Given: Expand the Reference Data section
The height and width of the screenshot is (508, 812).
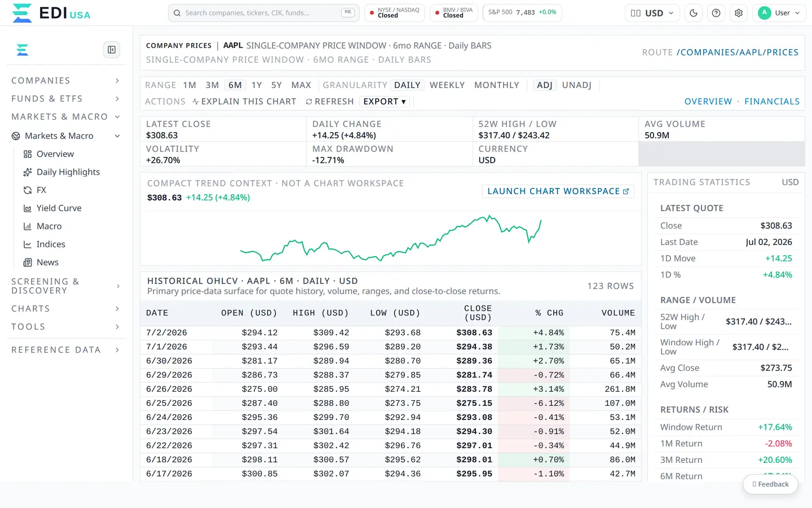Looking at the screenshot, I should coord(65,350).
